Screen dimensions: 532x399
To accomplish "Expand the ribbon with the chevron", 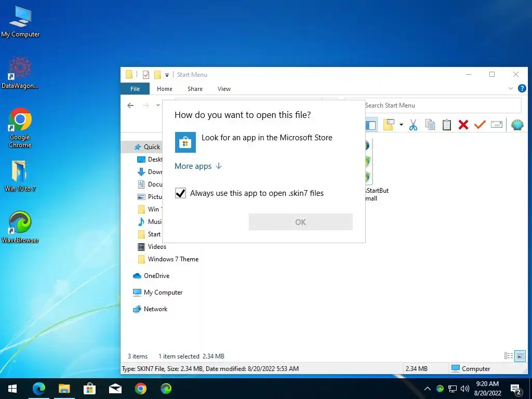I will click(511, 88).
